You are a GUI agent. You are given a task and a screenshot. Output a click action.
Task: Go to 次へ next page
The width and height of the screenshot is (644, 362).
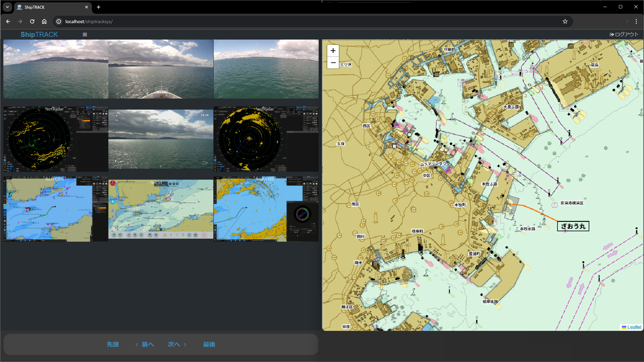[x=177, y=344]
